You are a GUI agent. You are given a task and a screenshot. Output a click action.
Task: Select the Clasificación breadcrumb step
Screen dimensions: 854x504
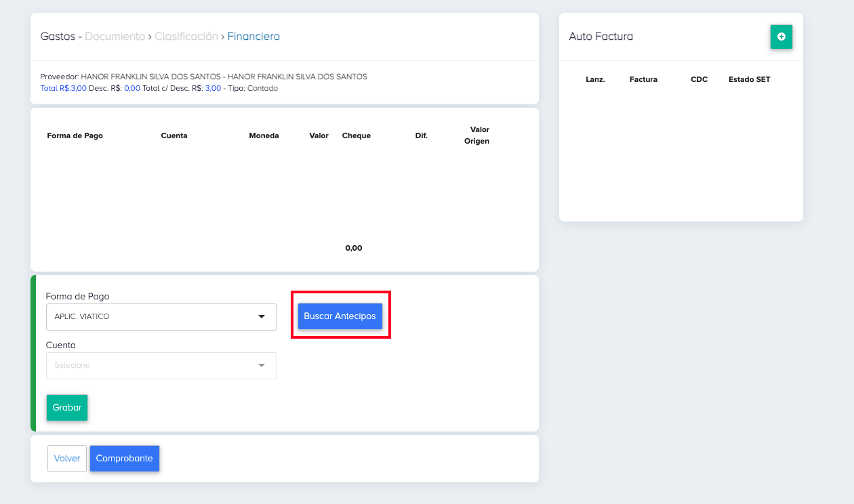(x=186, y=37)
